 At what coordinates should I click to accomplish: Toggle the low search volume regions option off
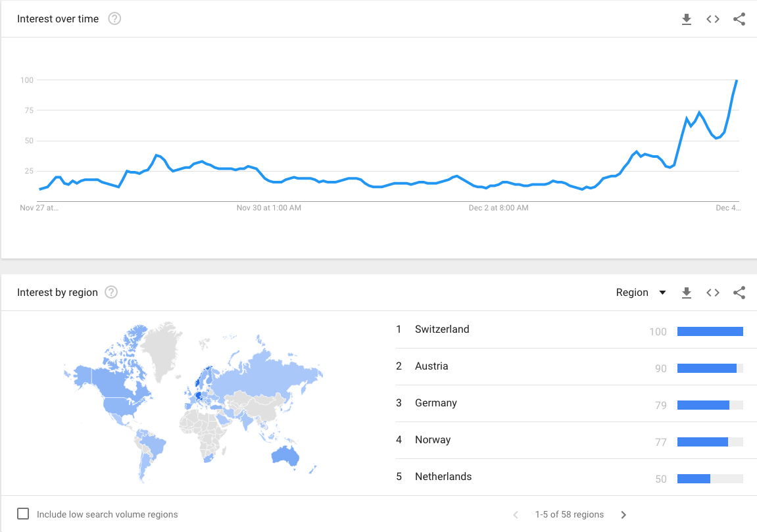(22, 512)
